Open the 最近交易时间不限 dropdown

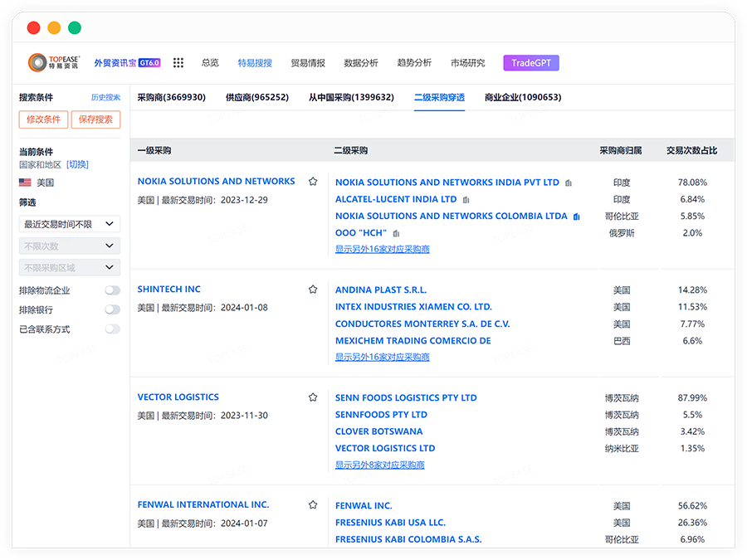[70, 224]
